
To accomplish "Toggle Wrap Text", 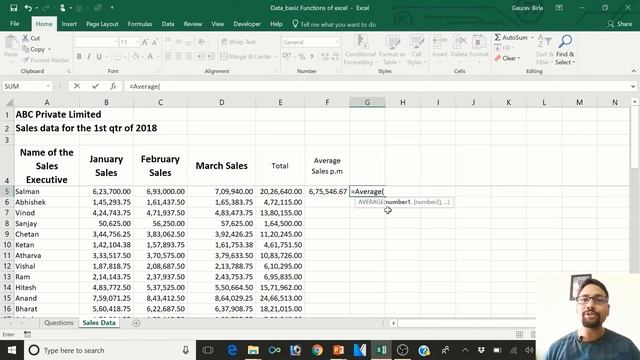I will pos(238,42).
